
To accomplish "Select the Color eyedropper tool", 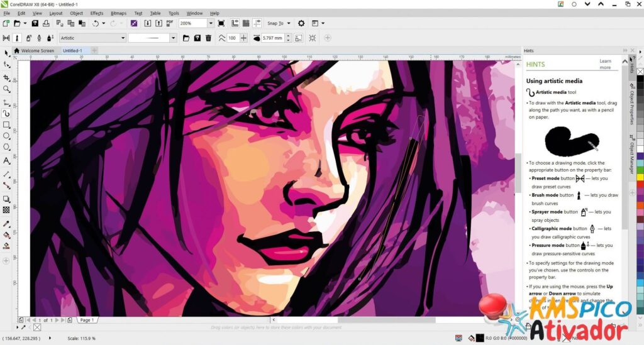I will coord(6,224).
